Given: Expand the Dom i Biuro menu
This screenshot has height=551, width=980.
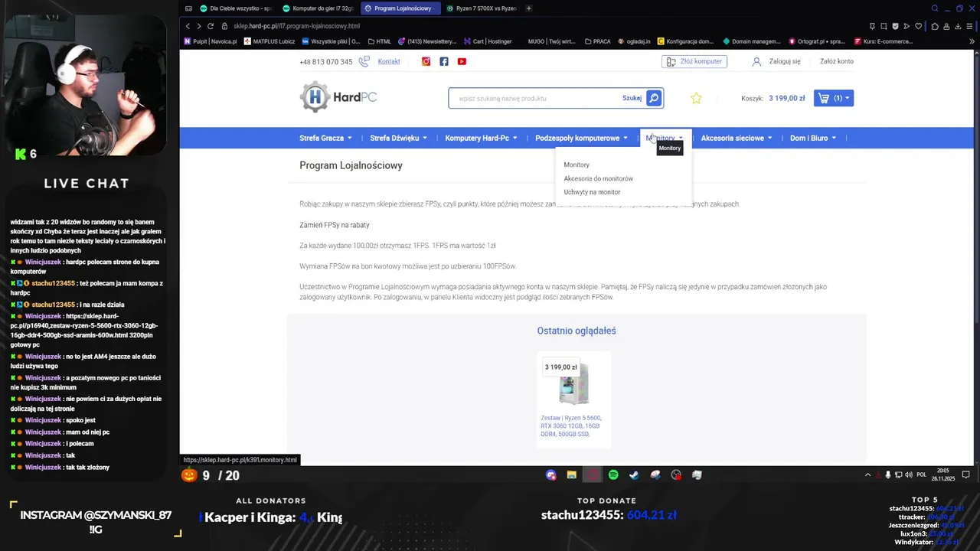Looking at the screenshot, I should [813, 139].
